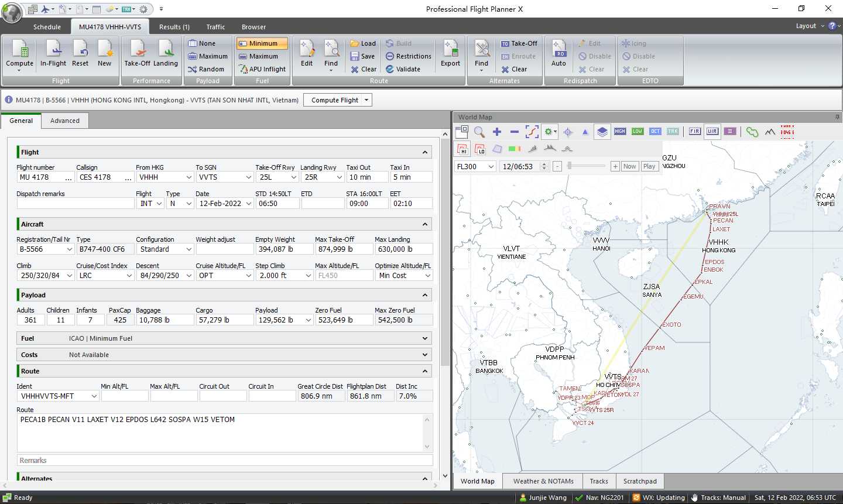Toggle HIGH airways on map
843x504 pixels.
[x=620, y=132]
